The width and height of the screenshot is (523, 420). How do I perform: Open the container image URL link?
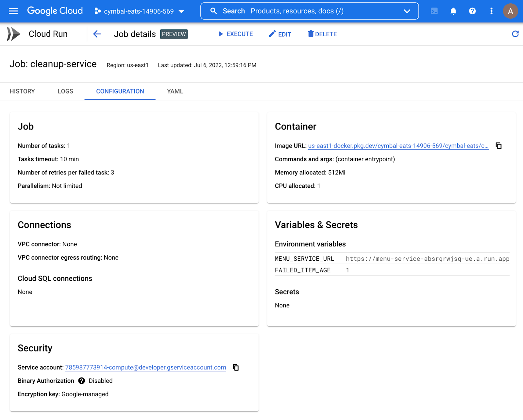pyautogui.click(x=398, y=146)
